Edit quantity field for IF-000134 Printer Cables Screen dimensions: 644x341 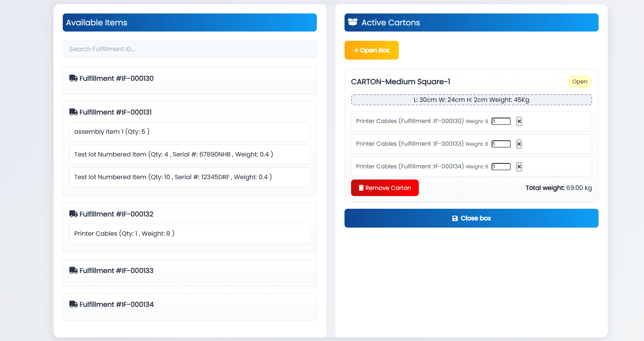tap(501, 167)
